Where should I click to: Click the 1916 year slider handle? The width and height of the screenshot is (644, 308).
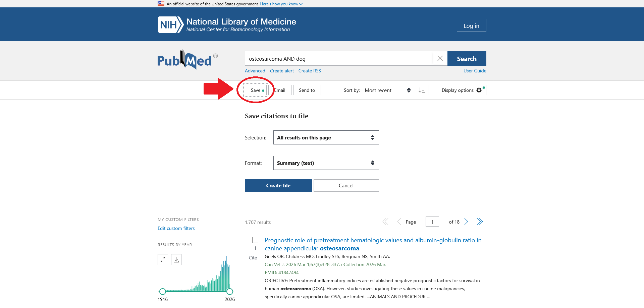coord(163,292)
